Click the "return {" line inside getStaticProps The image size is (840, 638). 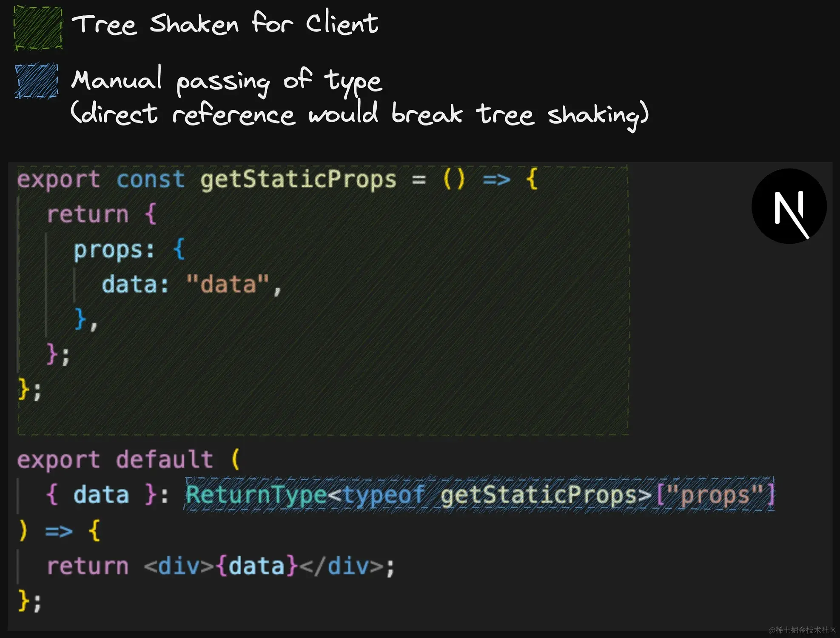[102, 214]
